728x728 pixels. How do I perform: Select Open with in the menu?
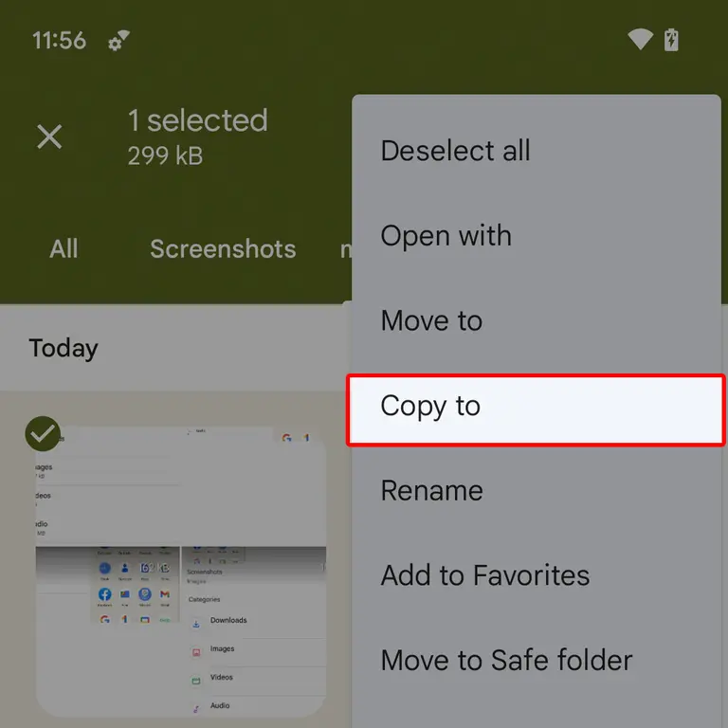(x=446, y=236)
